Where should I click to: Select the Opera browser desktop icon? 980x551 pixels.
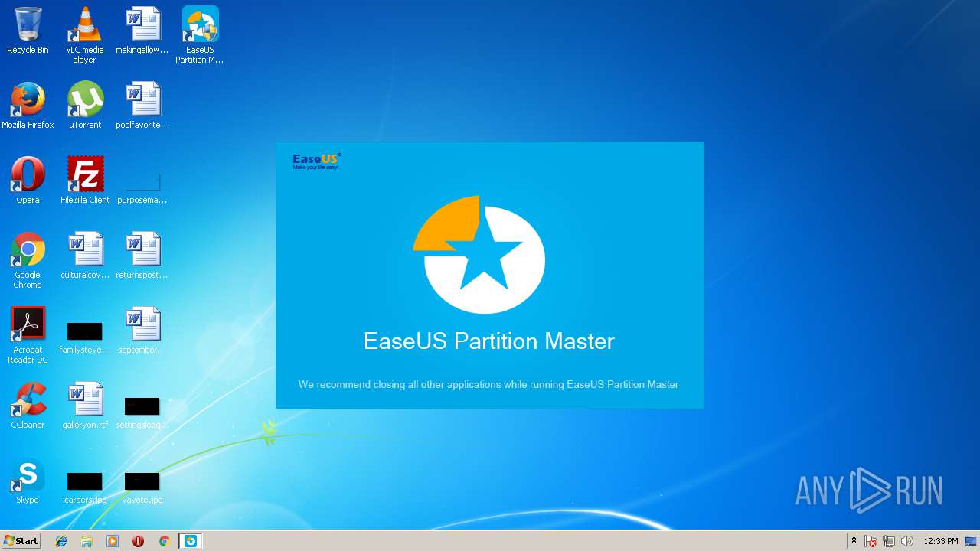28,181
